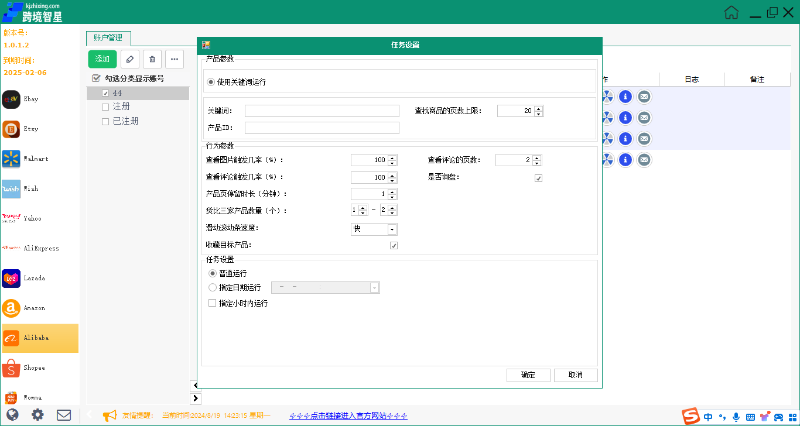Screen dimensions: 800x426
Task: Toggle the 收藏目标产品 checkbox
Action: click(394, 245)
